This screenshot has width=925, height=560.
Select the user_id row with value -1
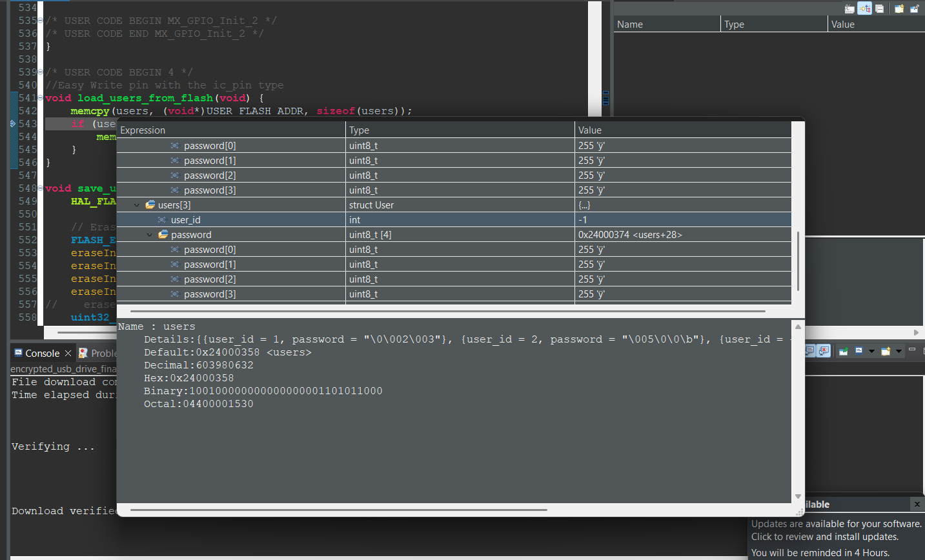click(x=186, y=220)
